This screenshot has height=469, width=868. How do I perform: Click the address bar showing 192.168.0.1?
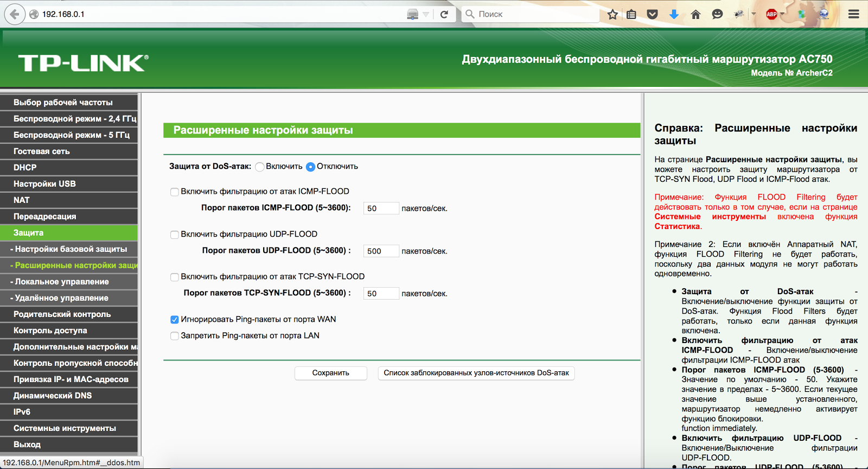pyautogui.click(x=217, y=14)
